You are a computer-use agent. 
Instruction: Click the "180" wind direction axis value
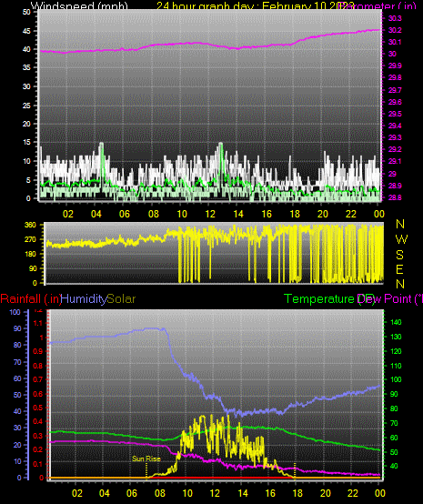(x=31, y=254)
